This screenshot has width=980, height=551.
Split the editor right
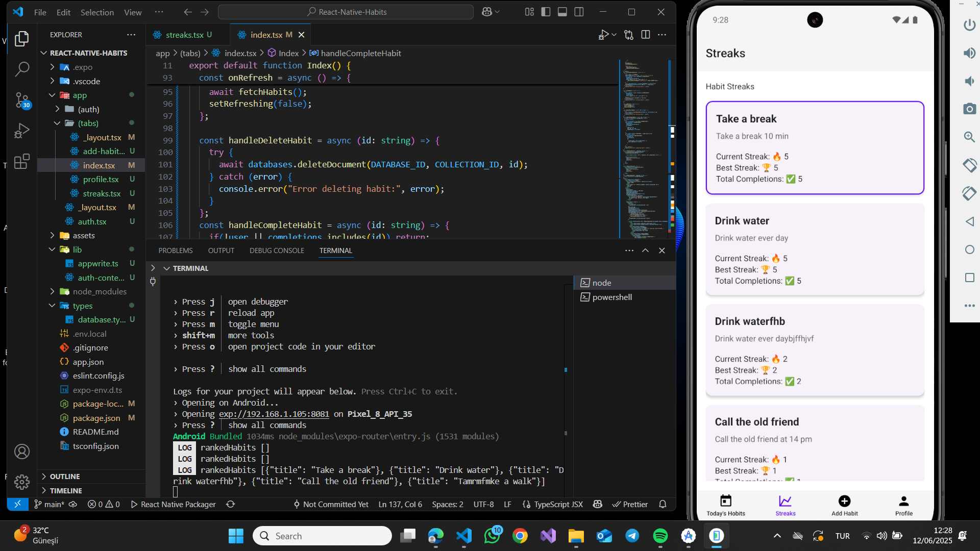coord(646,35)
